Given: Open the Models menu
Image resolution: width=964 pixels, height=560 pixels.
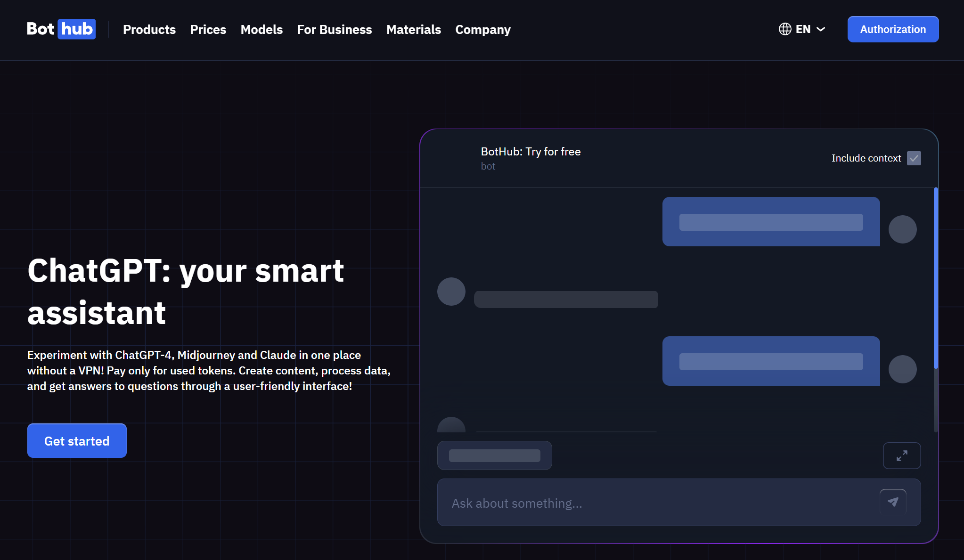Looking at the screenshot, I should click(261, 30).
